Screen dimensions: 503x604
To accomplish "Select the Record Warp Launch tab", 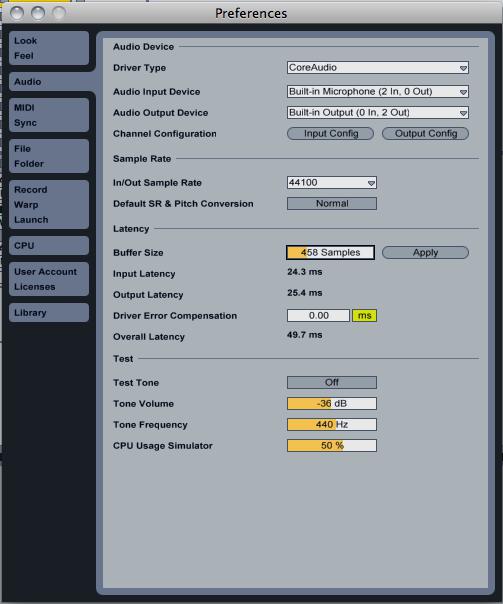I will click(x=49, y=205).
